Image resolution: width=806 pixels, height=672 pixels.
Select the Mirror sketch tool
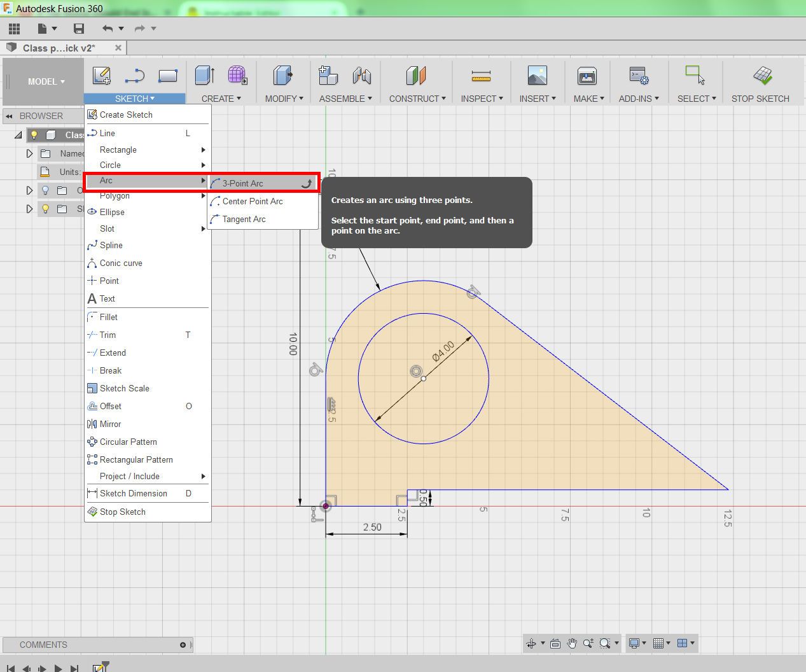(109, 424)
